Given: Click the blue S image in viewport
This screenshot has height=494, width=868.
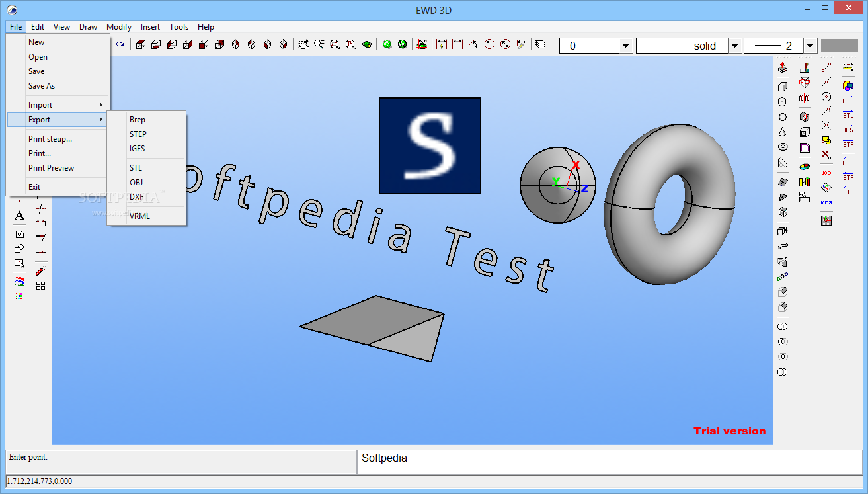Looking at the screenshot, I should pos(430,146).
